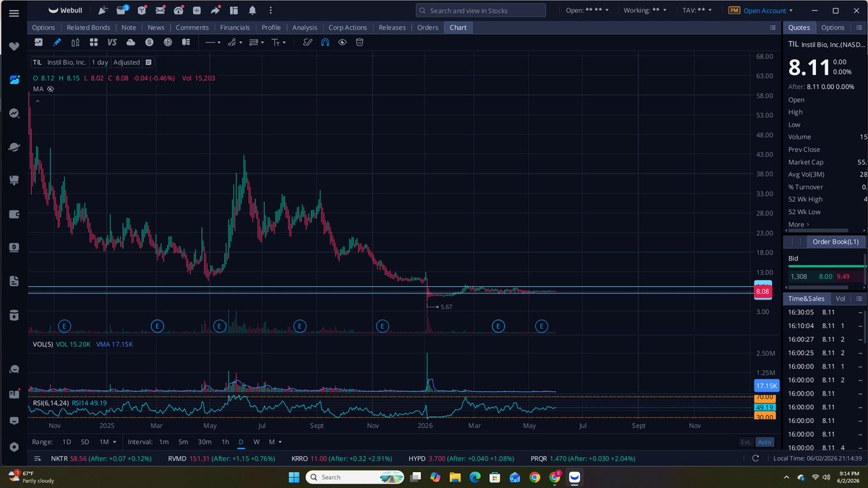Click the party popper promotions icon
Viewport: 868px width, 488px height.
[103, 11]
